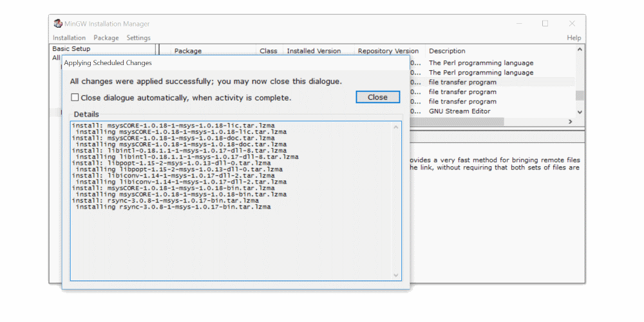Screen dimensions: 644x322
Task: Open the Settings menu
Action: 138,38
